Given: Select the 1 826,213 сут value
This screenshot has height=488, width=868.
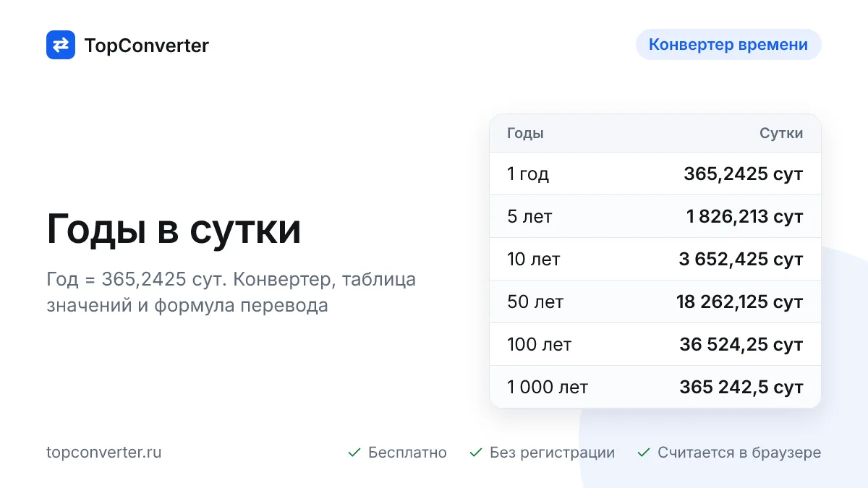Looking at the screenshot, I should tap(745, 217).
